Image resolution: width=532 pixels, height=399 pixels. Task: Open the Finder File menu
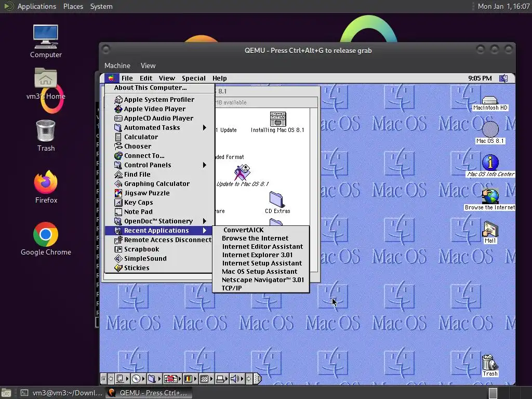point(127,78)
